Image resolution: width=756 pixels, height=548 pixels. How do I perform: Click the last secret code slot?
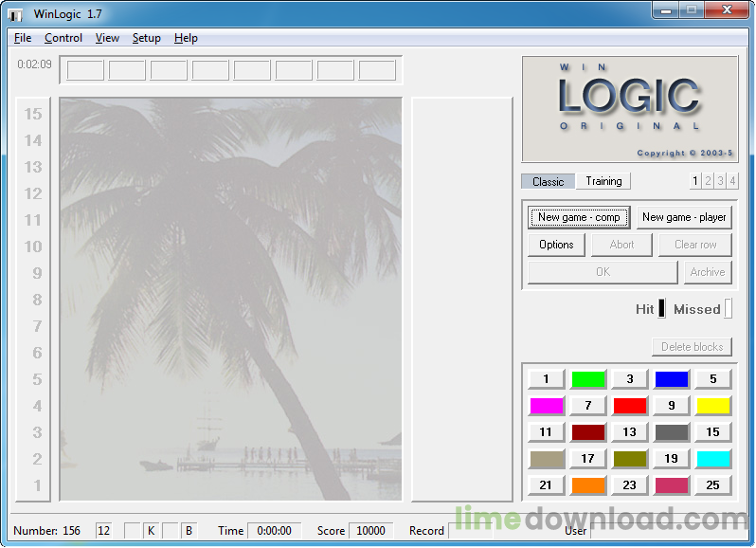[377, 70]
